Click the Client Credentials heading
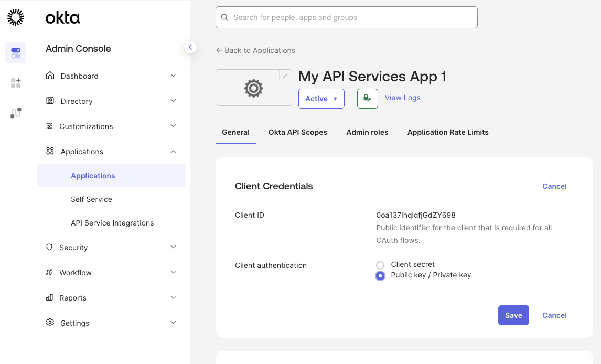Screen dimensions: 601x364 click(274, 186)
